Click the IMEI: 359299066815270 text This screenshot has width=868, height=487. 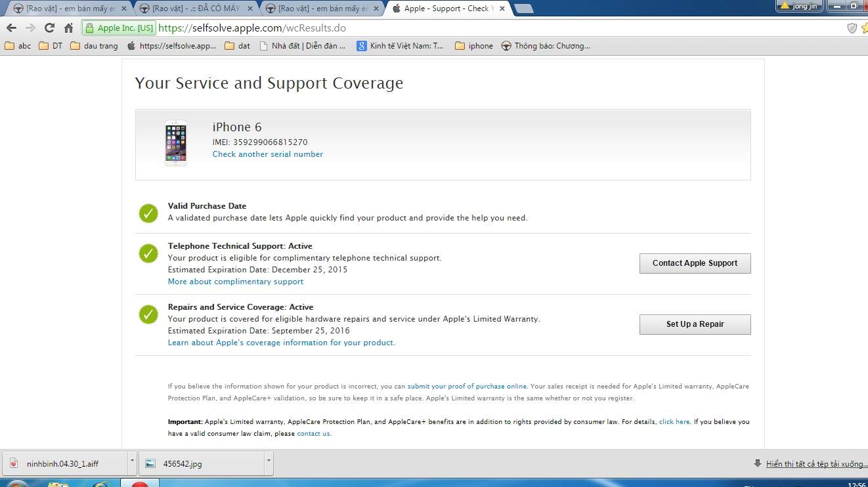pyautogui.click(x=260, y=142)
